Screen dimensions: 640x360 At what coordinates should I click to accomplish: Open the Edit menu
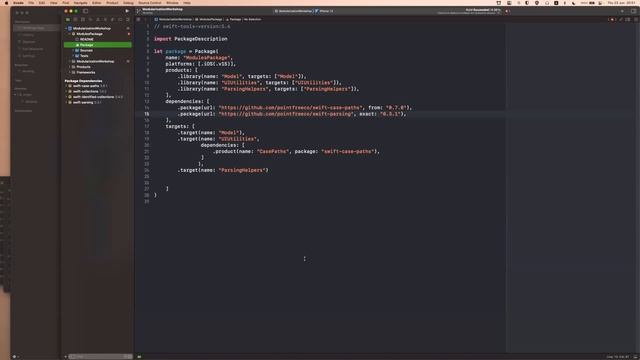(x=42, y=3)
